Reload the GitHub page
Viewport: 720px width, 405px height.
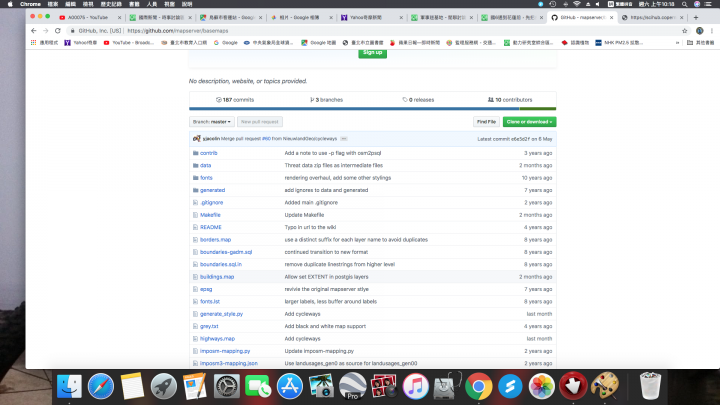click(x=57, y=31)
